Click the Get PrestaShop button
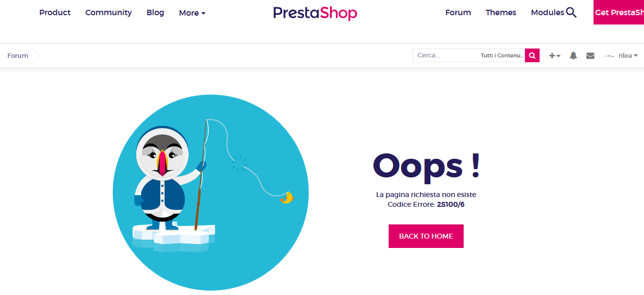Screen dimensions: 644x295 pos(619,12)
